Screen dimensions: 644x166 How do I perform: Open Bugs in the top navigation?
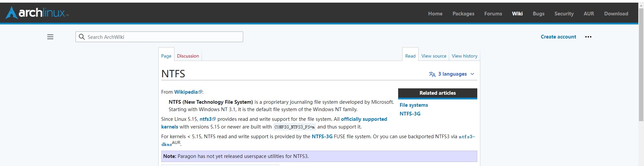click(538, 14)
